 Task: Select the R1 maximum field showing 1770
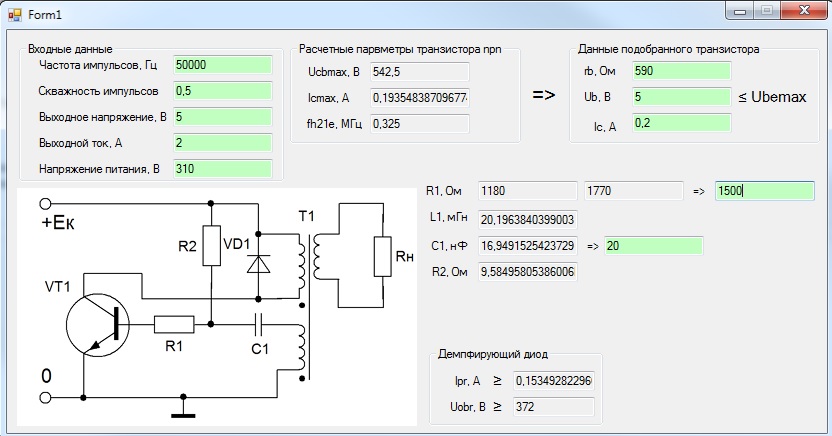634,190
